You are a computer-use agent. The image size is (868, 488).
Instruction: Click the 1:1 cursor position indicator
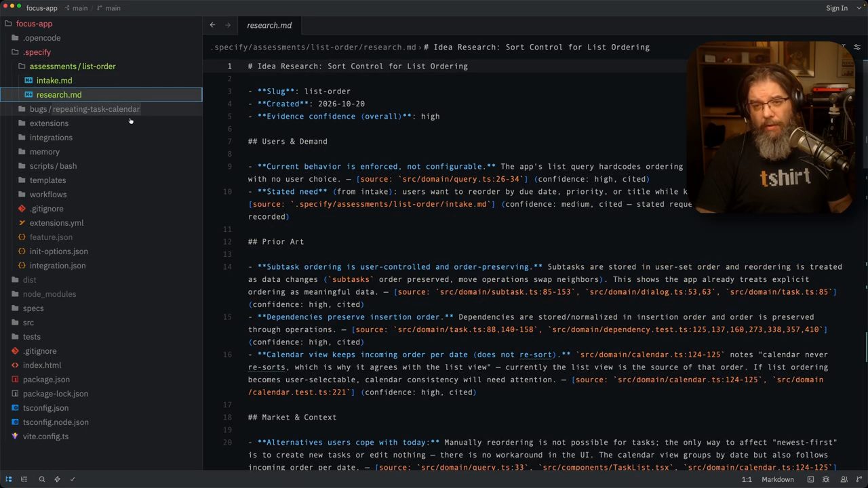coord(746,479)
